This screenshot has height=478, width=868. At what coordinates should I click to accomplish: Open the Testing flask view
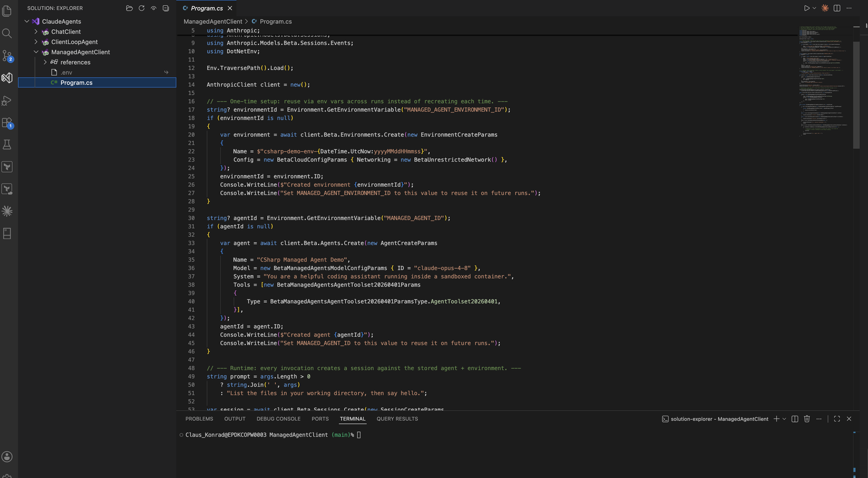tap(7, 145)
